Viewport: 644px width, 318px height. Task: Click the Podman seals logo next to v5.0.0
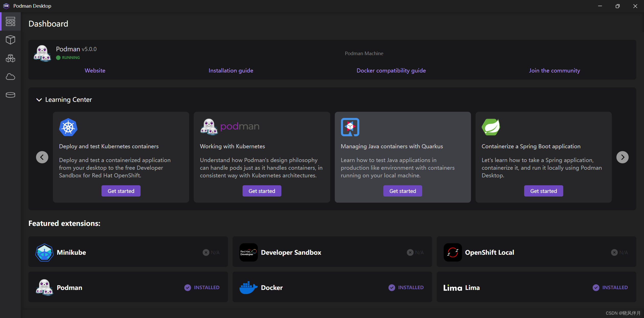tap(42, 53)
